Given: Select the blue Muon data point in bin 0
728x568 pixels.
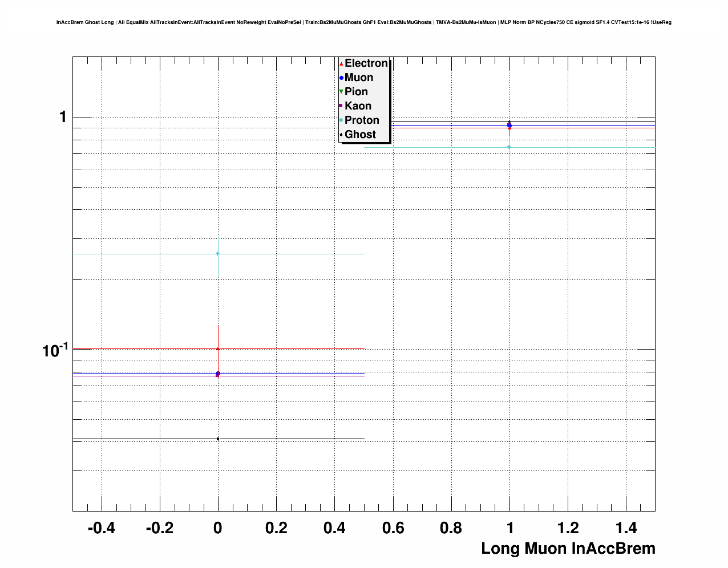Looking at the screenshot, I should pos(218,374).
